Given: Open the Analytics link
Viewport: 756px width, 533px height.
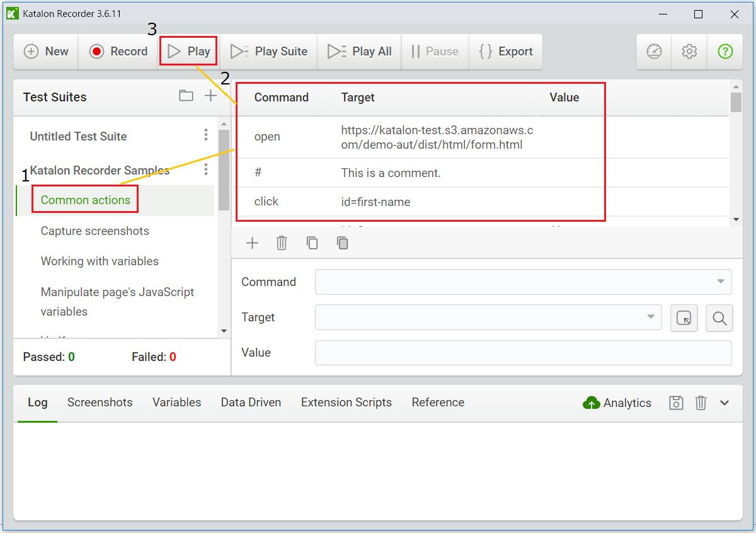Looking at the screenshot, I should click(617, 403).
